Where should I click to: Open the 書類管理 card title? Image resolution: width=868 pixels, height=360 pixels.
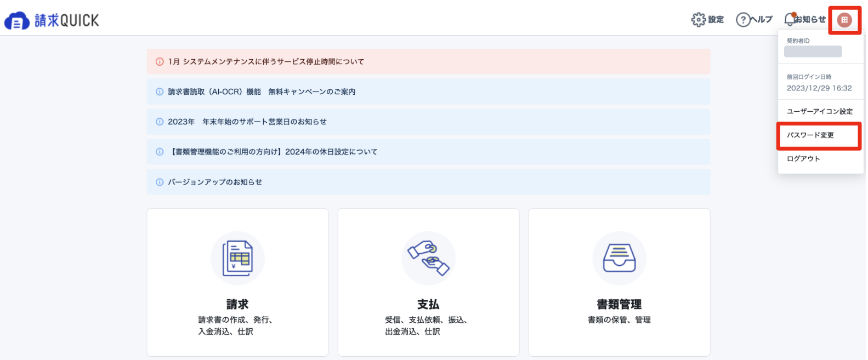(x=619, y=304)
